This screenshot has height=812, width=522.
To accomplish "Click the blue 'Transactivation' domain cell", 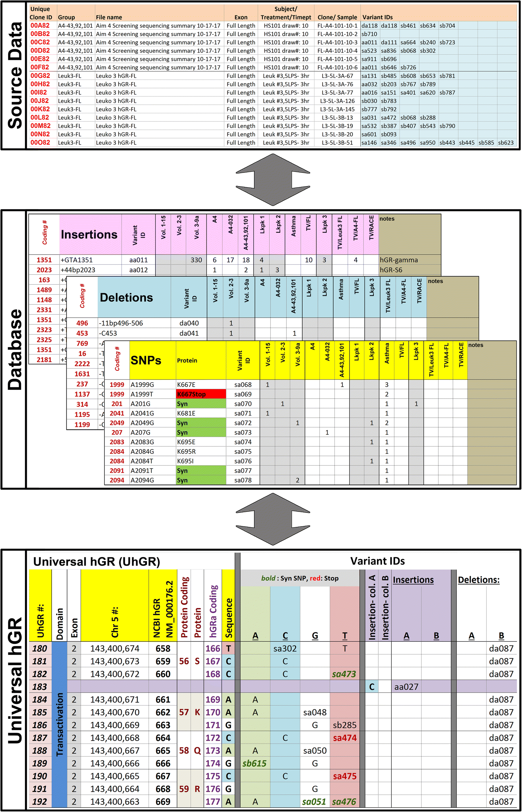I will tap(59, 724).
